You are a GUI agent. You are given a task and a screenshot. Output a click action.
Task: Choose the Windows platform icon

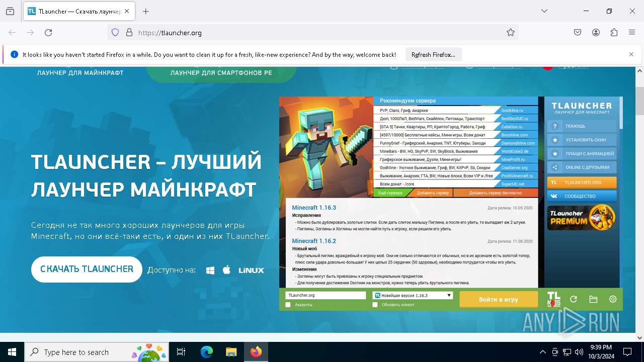coord(210,270)
